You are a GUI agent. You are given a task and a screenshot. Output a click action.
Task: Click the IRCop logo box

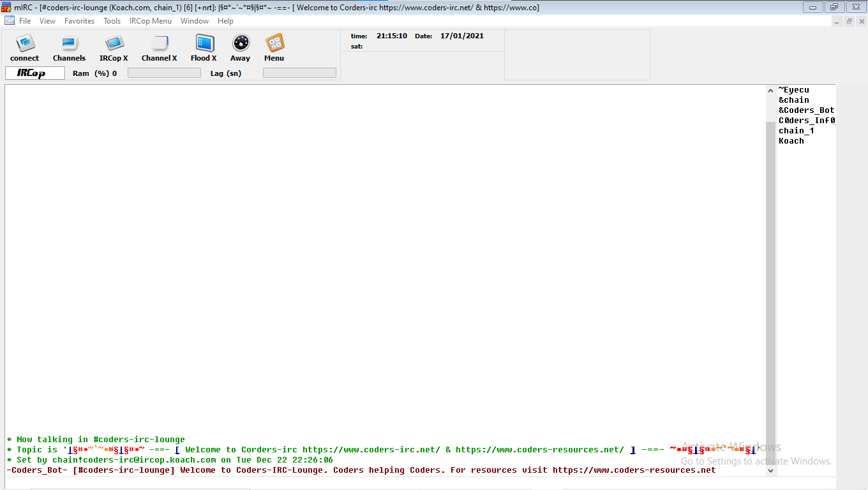tap(35, 73)
